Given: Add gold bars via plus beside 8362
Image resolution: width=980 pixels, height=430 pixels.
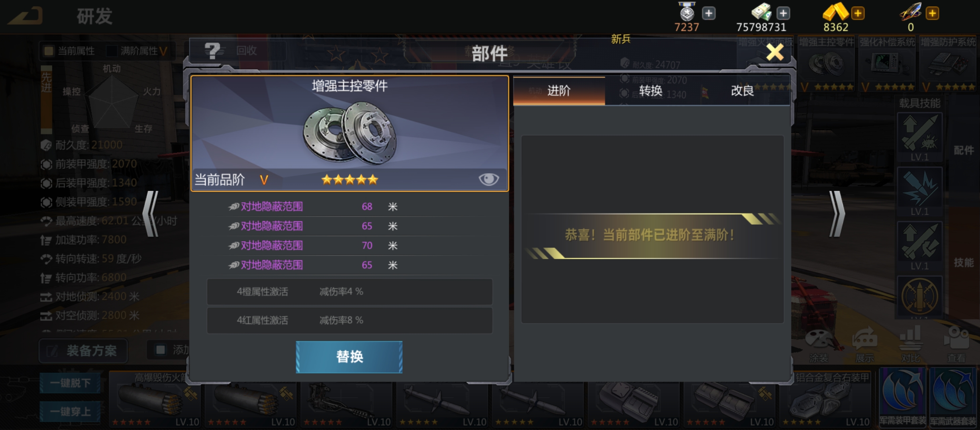Looking at the screenshot, I should point(858,14).
